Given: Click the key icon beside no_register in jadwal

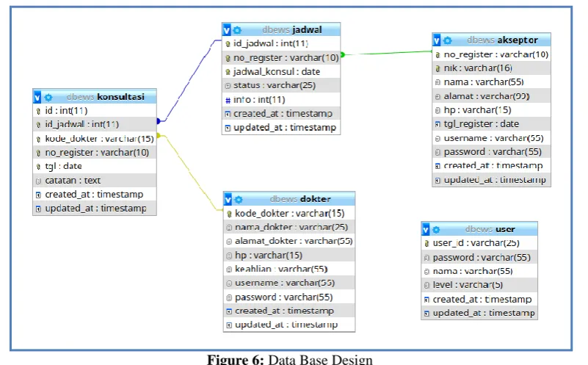Looking at the screenshot, I should [228, 58].
